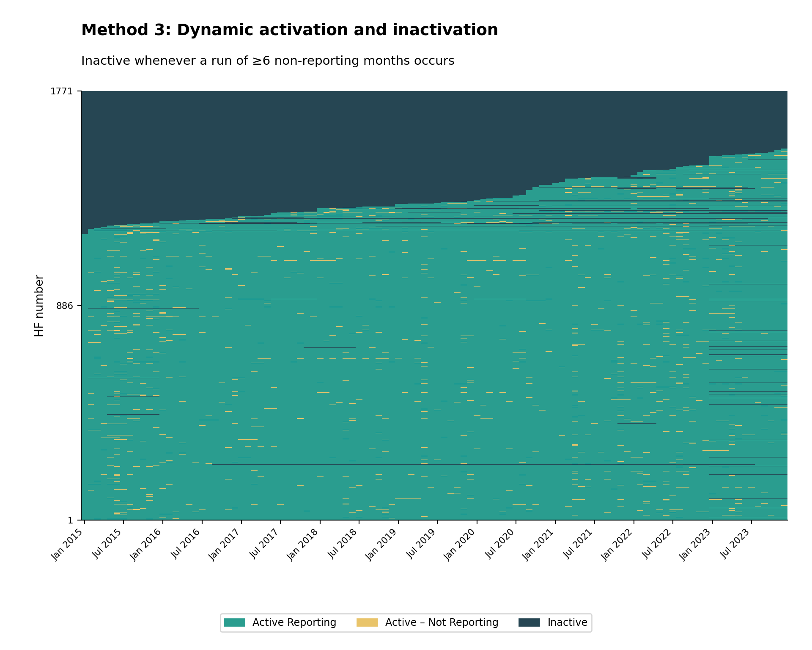The image size is (812, 650).
Task: Click the 'Jul 2016' x-axis label
Action: pos(187,544)
